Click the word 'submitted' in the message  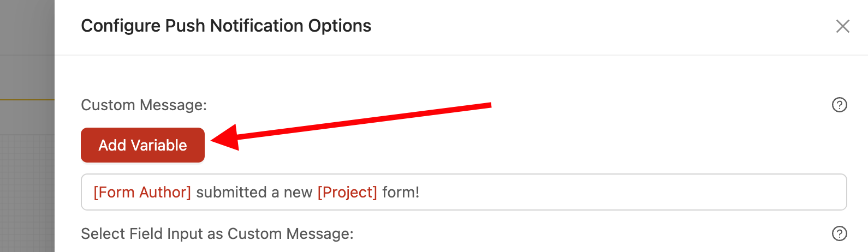pos(231,192)
